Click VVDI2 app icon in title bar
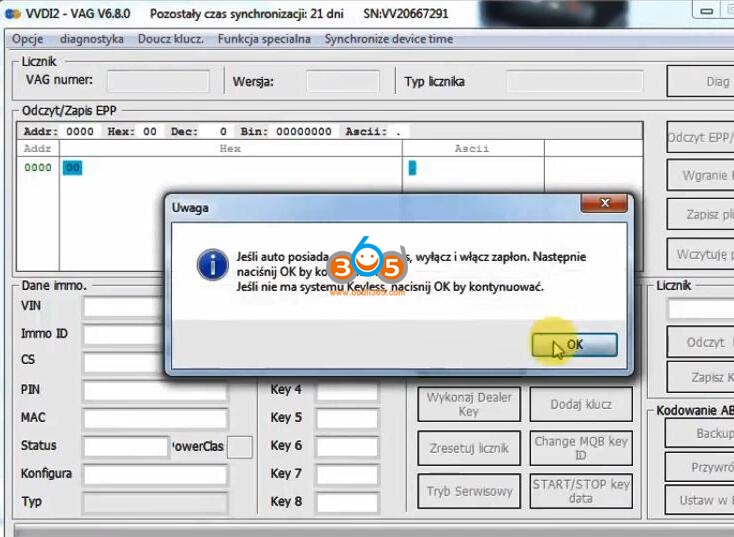This screenshot has width=734, height=537. [13, 14]
